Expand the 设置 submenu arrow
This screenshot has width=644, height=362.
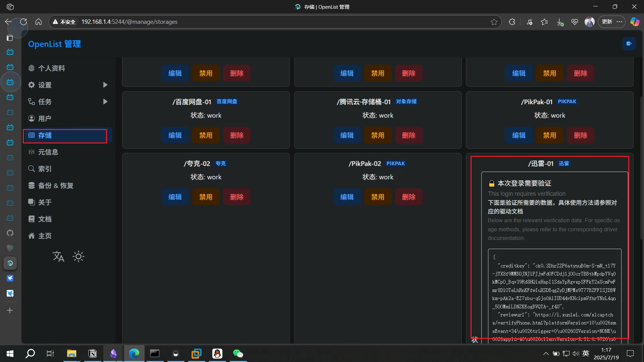pos(105,85)
